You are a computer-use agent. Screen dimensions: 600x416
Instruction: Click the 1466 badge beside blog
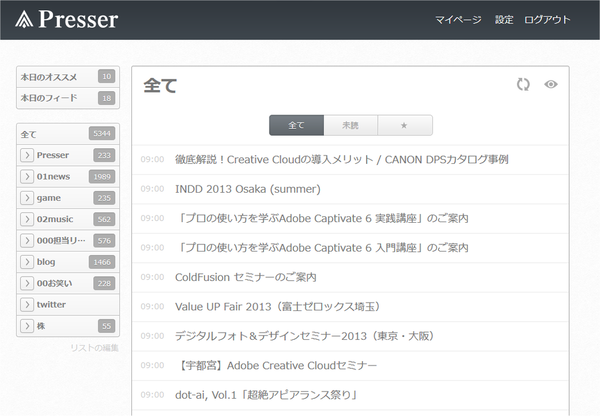102,262
